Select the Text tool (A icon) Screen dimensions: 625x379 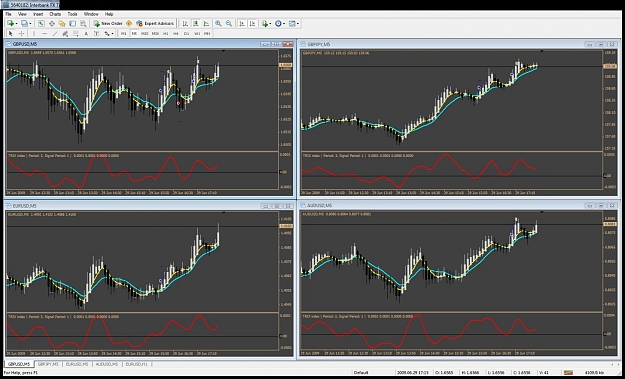click(86, 33)
